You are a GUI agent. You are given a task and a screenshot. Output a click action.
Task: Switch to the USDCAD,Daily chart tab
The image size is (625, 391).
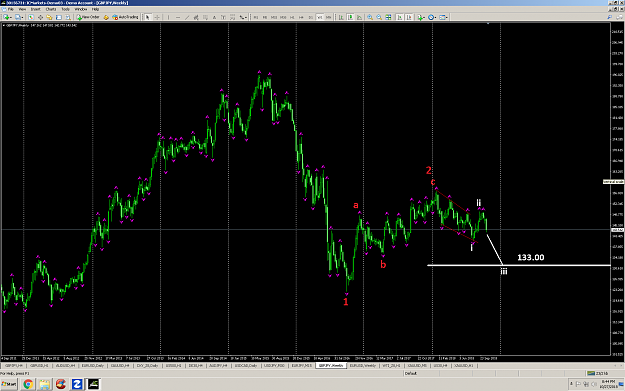click(245, 365)
